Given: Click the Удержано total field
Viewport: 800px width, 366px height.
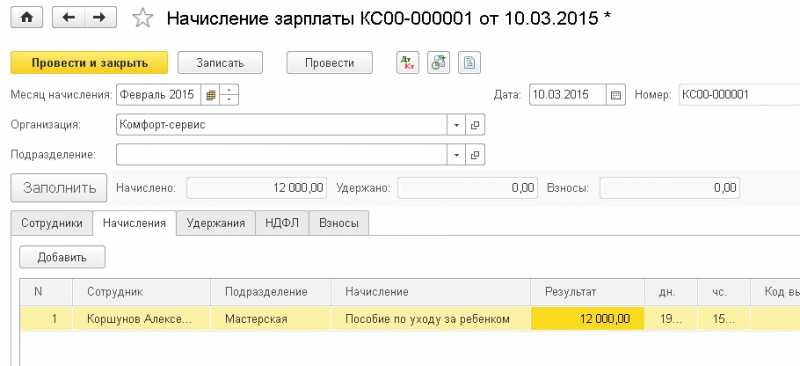Looking at the screenshot, I should pos(467,188).
